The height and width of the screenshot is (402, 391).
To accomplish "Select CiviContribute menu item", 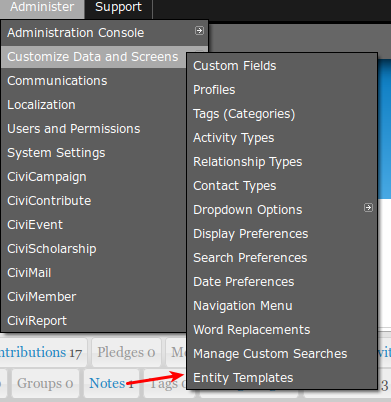I will [93, 201].
